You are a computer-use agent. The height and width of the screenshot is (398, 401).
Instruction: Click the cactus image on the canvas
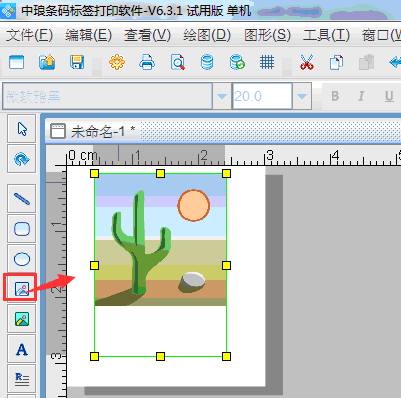click(x=161, y=239)
